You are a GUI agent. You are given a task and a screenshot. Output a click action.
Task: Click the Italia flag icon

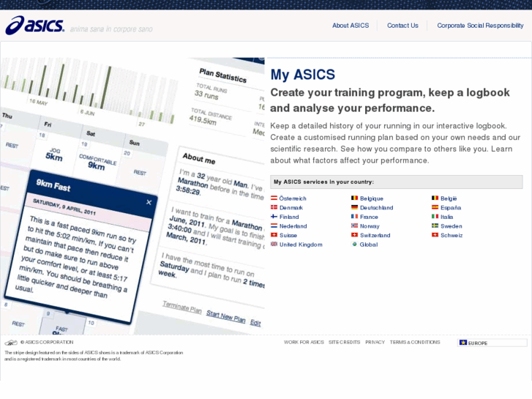tap(435, 216)
